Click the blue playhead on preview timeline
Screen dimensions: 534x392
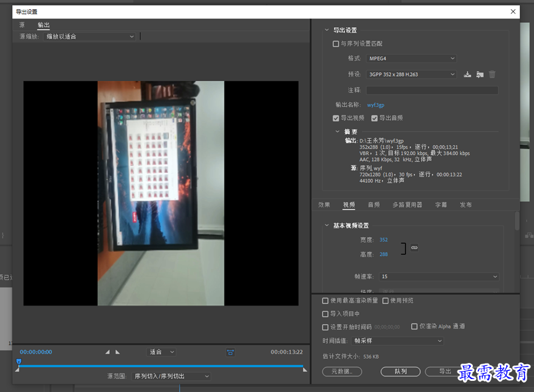click(x=19, y=361)
